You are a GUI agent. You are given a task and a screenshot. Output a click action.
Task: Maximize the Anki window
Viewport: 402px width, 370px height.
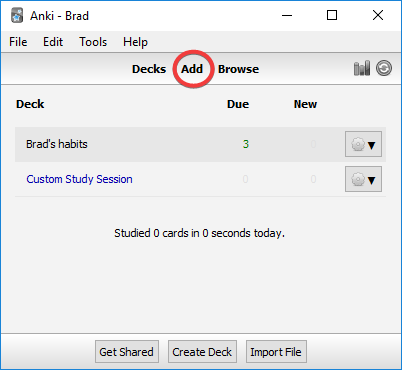click(332, 15)
